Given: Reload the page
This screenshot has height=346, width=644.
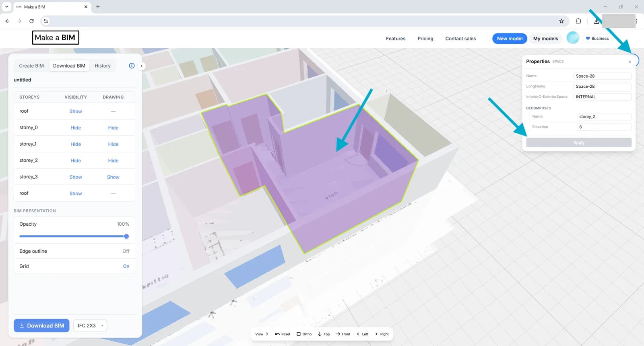Looking at the screenshot, I should tap(31, 21).
